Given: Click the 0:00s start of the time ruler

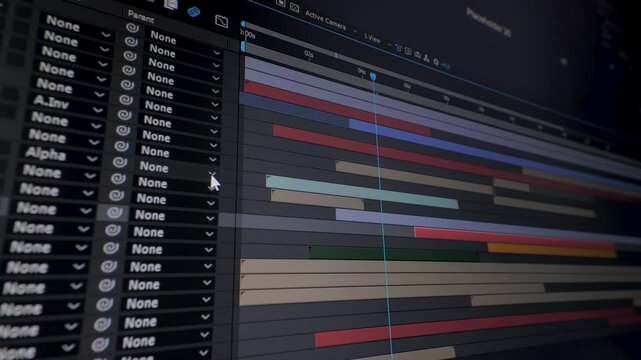Looking at the screenshot, I should [x=248, y=34].
